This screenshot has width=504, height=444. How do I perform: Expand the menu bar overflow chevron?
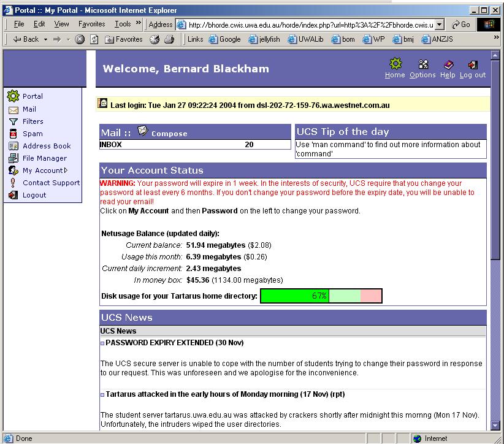[x=139, y=23]
